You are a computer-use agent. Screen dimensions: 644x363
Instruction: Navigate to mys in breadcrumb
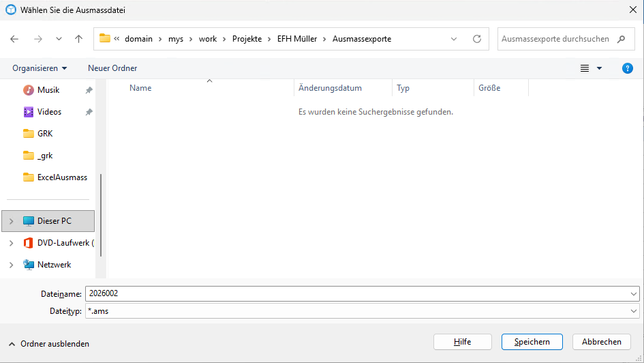tap(176, 39)
